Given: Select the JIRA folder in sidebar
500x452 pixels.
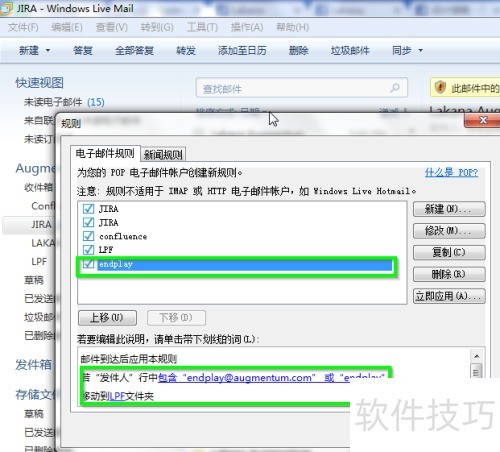Looking at the screenshot, I should (41, 224).
